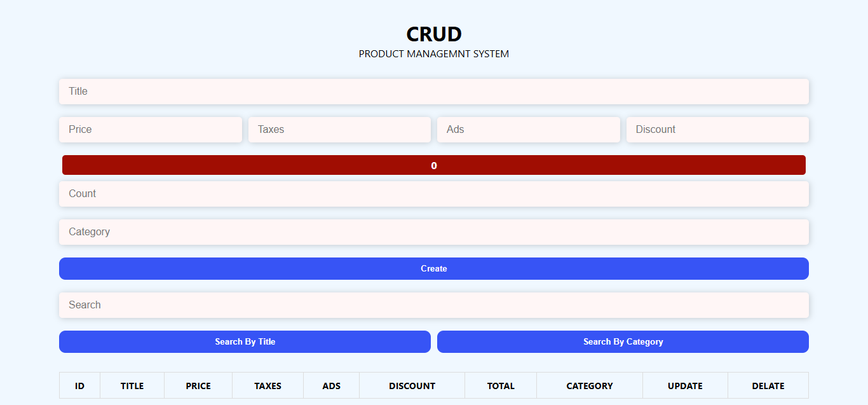Focus the Ads input field
868x405 pixels.
528,129
